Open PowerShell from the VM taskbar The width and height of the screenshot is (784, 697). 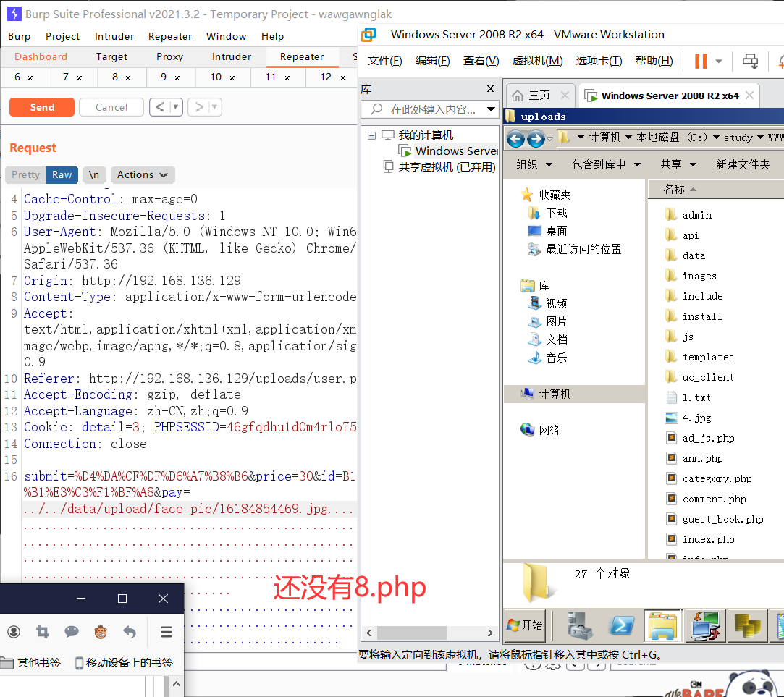coord(621,625)
